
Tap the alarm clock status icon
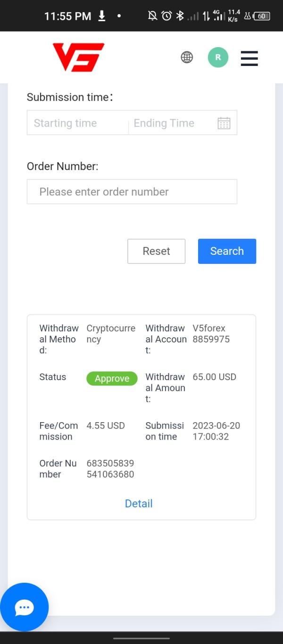point(166,16)
